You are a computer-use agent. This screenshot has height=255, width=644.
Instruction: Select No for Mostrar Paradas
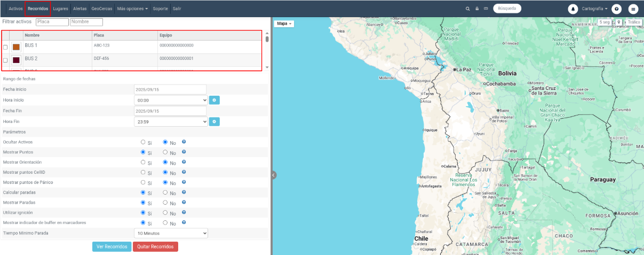[x=165, y=203]
